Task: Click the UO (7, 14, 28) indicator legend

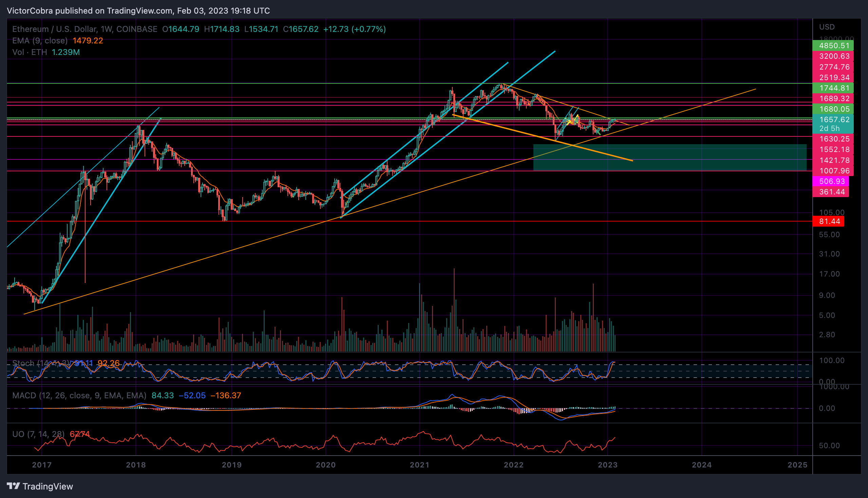Action: coord(38,434)
